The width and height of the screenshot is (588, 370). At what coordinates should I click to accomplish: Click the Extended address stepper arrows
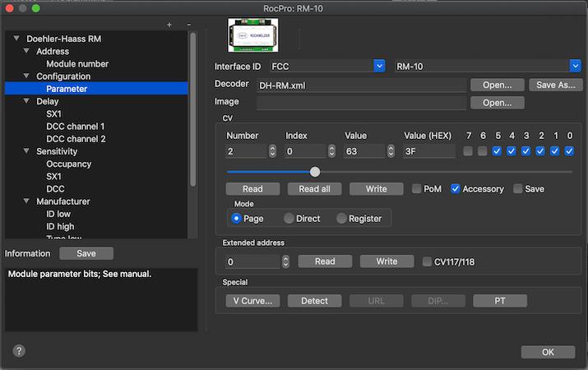285,261
